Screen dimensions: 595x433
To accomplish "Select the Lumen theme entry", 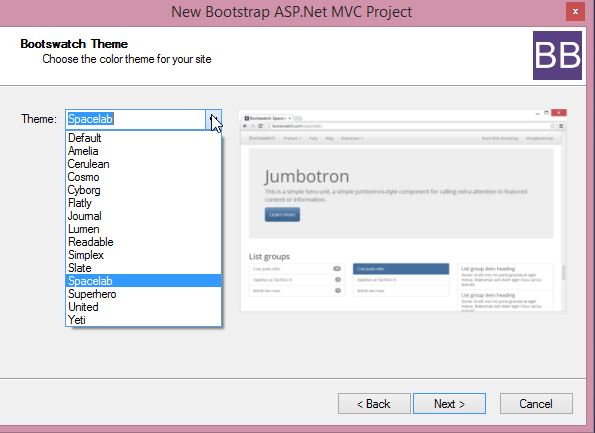I will point(143,229).
